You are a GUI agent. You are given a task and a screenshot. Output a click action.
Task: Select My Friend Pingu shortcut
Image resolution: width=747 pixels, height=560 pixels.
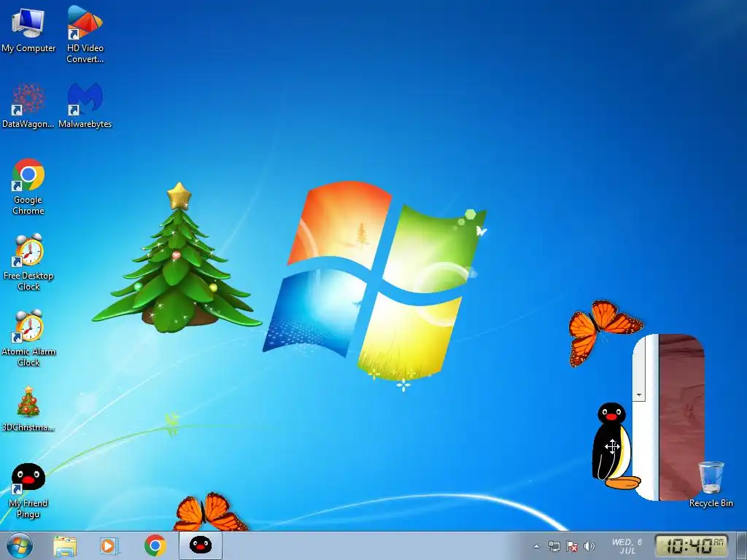[x=28, y=491]
